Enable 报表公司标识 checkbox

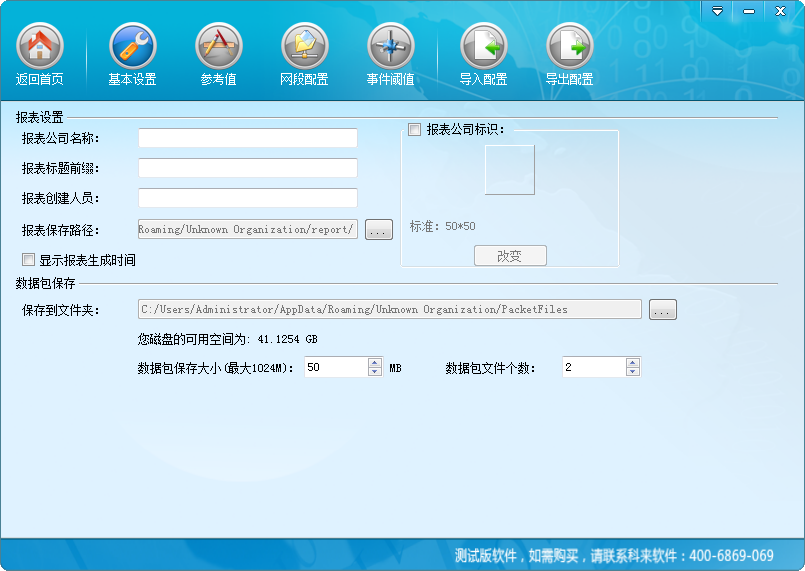pyautogui.click(x=414, y=129)
